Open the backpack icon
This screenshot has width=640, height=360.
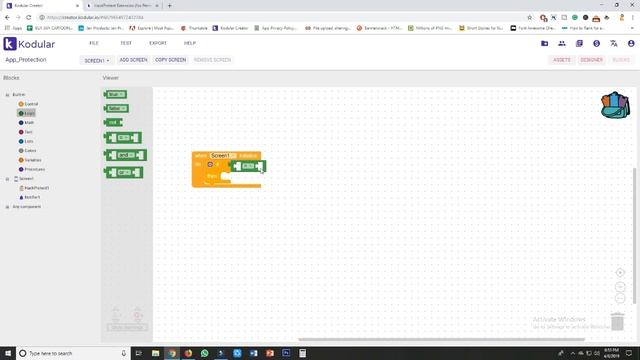615,105
